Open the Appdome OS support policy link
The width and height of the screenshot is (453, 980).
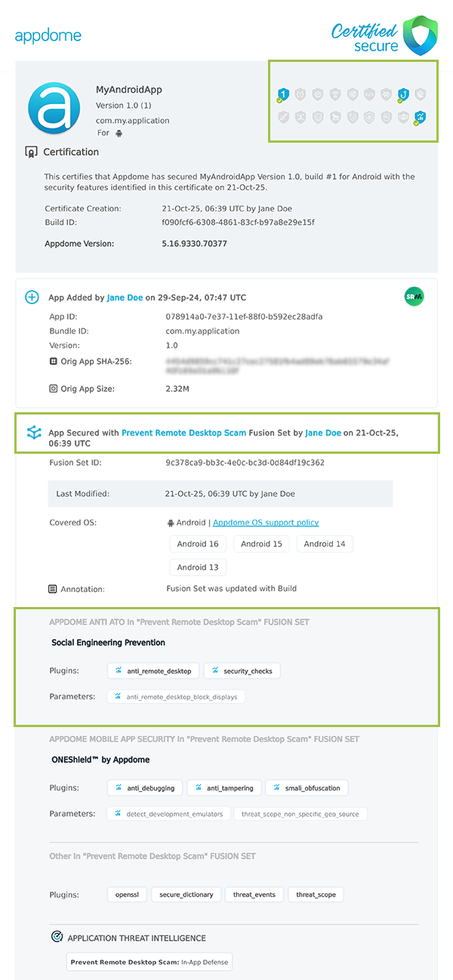[266, 522]
